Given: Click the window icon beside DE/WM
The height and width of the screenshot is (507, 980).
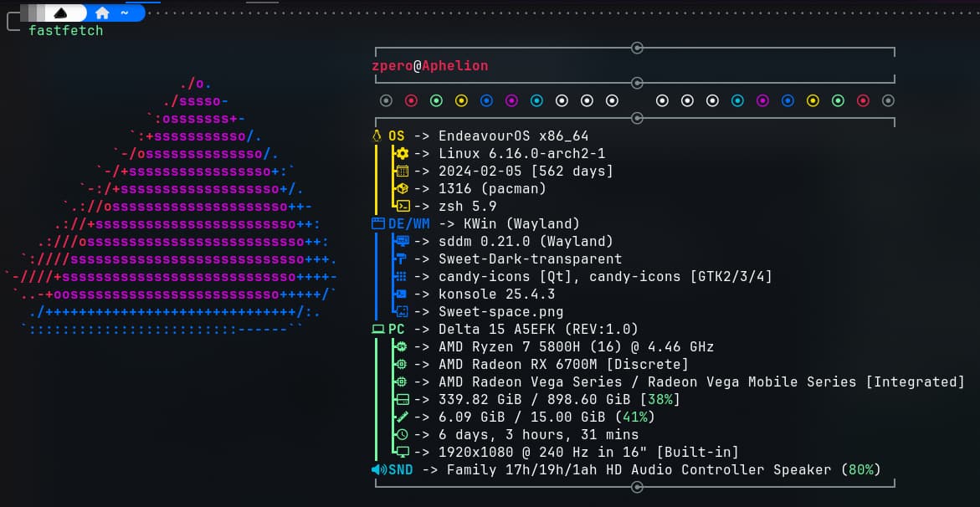Looking at the screenshot, I should point(377,223).
